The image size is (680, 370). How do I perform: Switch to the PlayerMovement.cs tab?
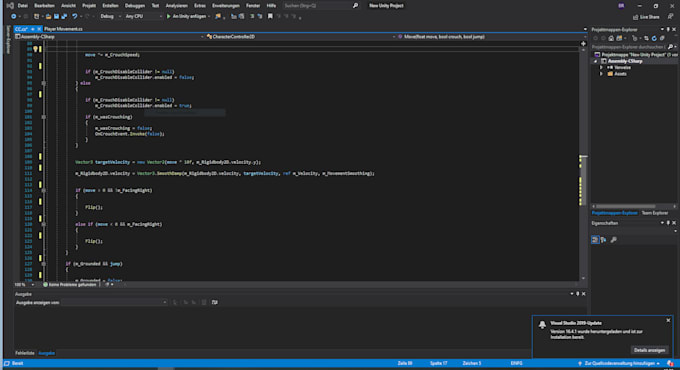point(63,29)
